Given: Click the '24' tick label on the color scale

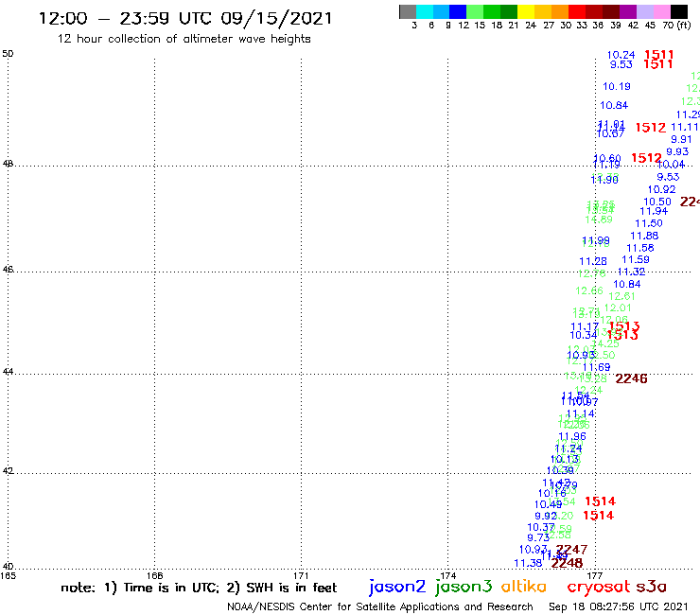Looking at the screenshot, I should 531,26.
